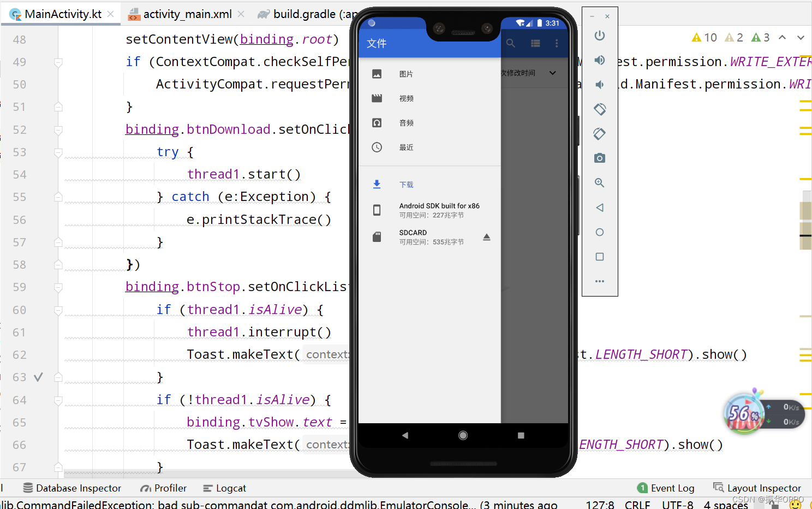Click 127:8 caret position in status bar
Viewport: 812px width, 509px height.
point(600,505)
